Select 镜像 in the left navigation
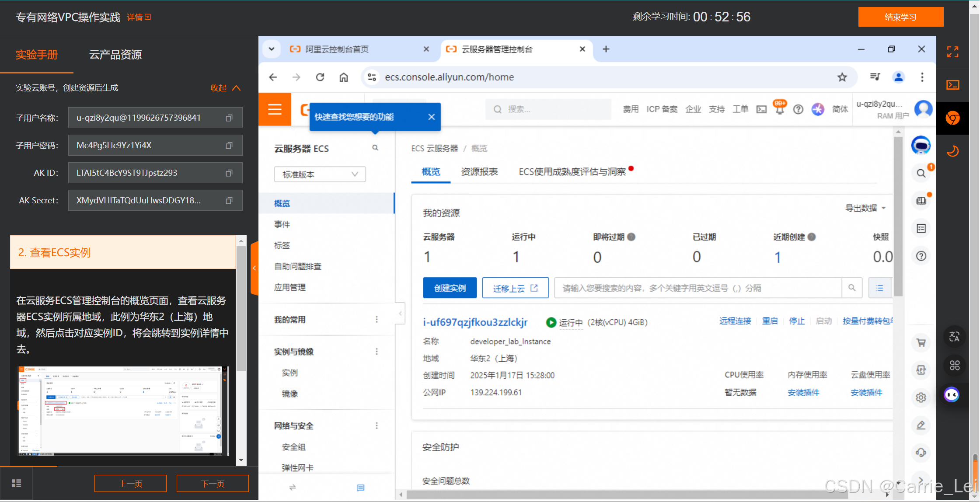 click(290, 394)
